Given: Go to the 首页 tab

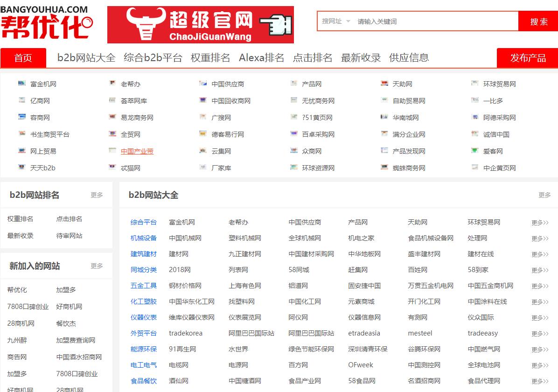Looking at the screenshot, I should [23, 58].
